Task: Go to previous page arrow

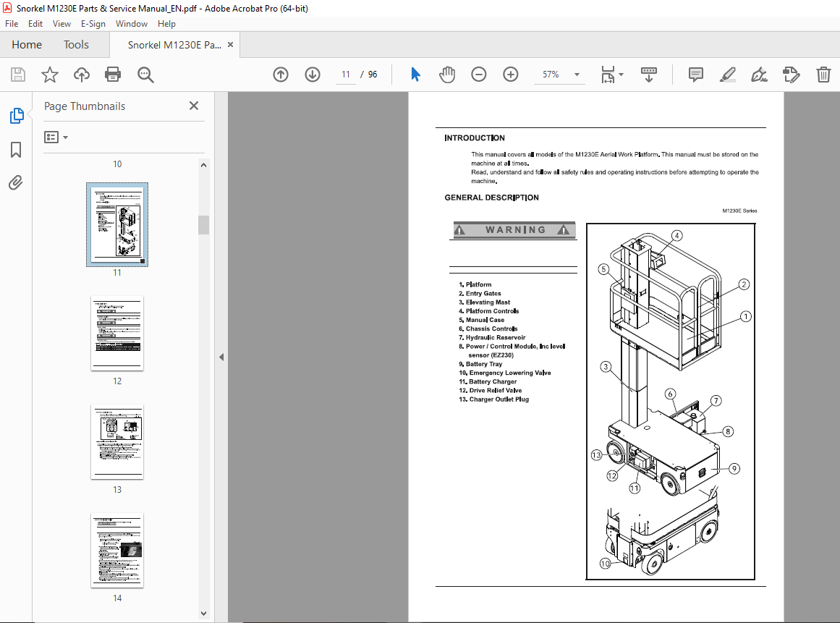Action: (281, 75)
